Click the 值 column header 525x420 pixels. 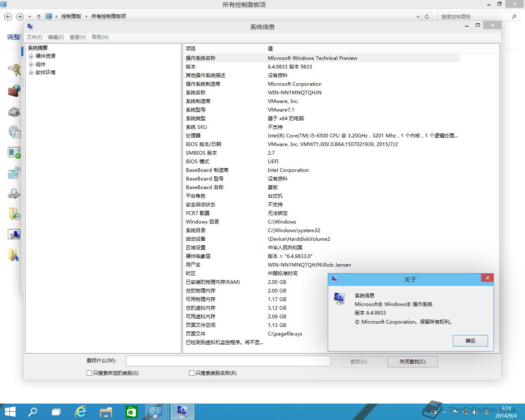click(363, 48)
